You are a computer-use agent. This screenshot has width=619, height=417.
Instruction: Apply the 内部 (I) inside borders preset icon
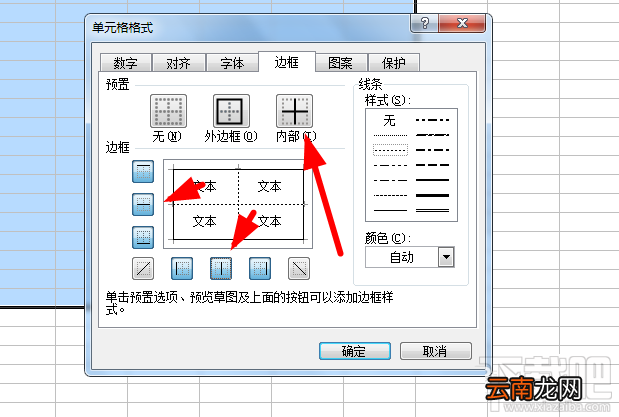coord(294,111)
